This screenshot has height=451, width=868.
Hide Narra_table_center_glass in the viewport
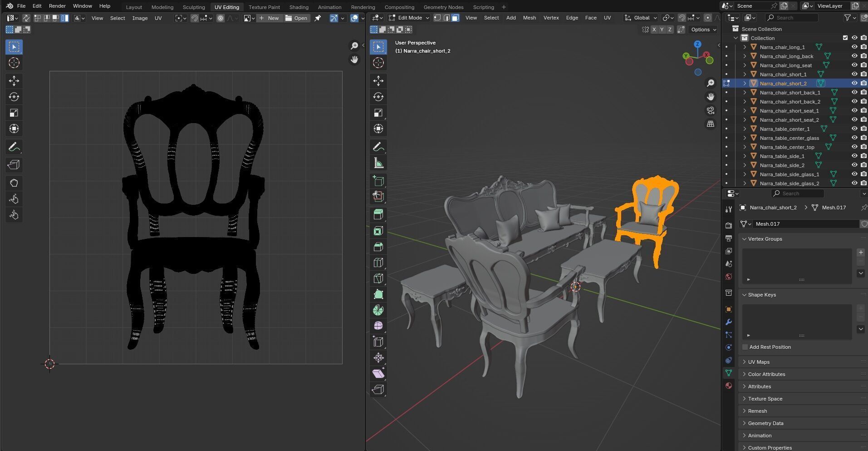(854, 138)
